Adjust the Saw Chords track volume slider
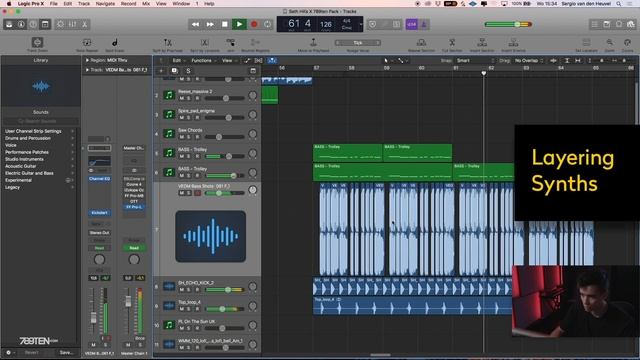This screenshot has height=360, width=640. point(224,137)
